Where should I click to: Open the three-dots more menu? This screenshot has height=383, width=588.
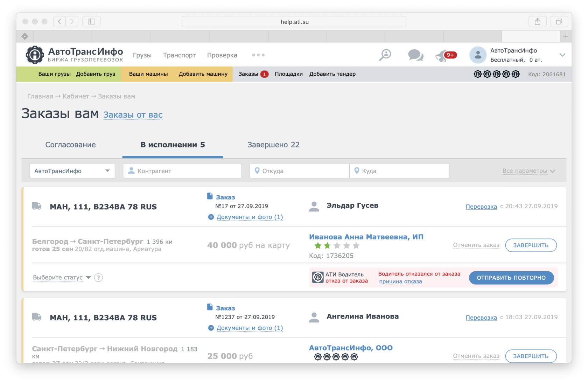[258, 55]
